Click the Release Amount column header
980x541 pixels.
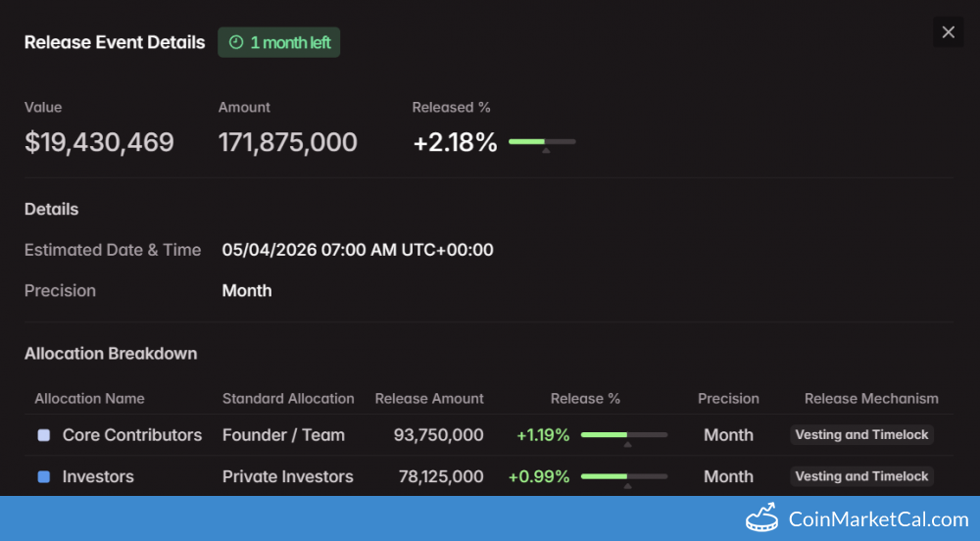pyautogui.click(x=429, y=399)
